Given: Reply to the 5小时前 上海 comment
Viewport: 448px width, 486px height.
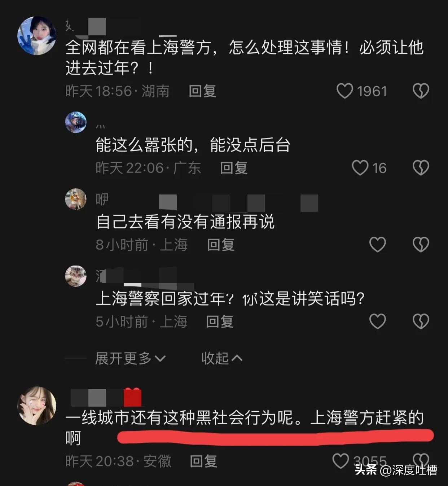Looking at the screenshot, I should tap(220, 321).
